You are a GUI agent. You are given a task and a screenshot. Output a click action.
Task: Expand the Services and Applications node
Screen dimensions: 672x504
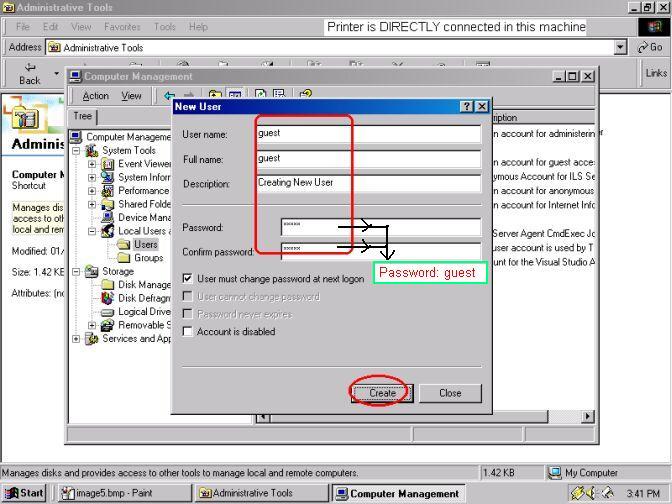(x=77, y=339)
